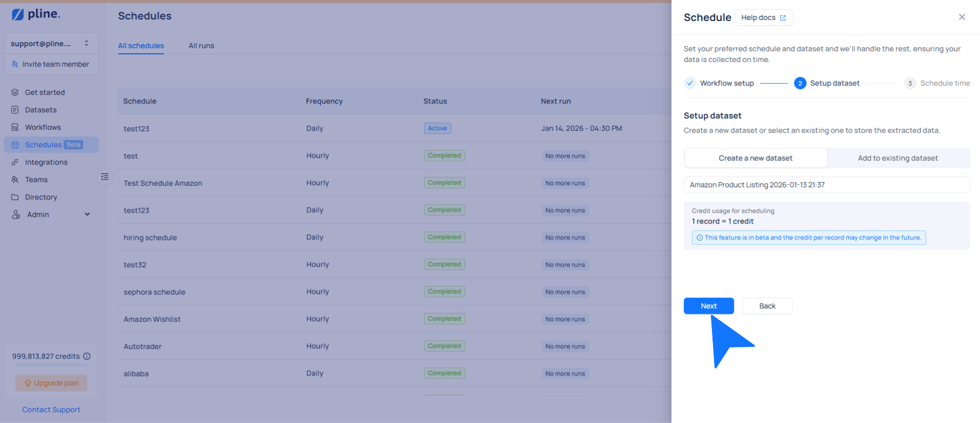Open the Get started sidebar icon
Screen dimensions: 980x423
coord(15,92)
